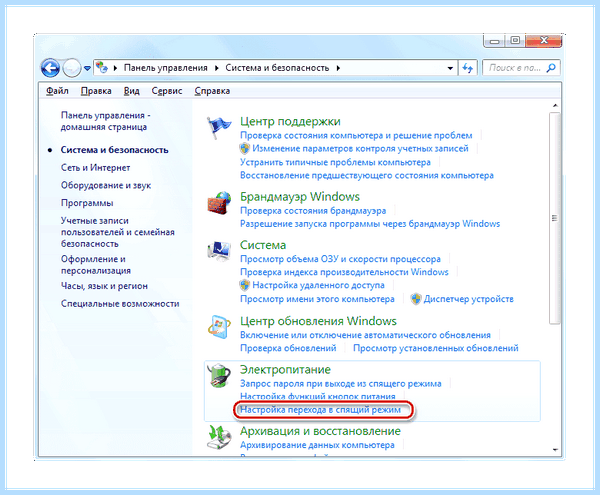Open Часы, язык и регион category
Viewport: 600px width, 495px height.
click(x=104, y=286)
